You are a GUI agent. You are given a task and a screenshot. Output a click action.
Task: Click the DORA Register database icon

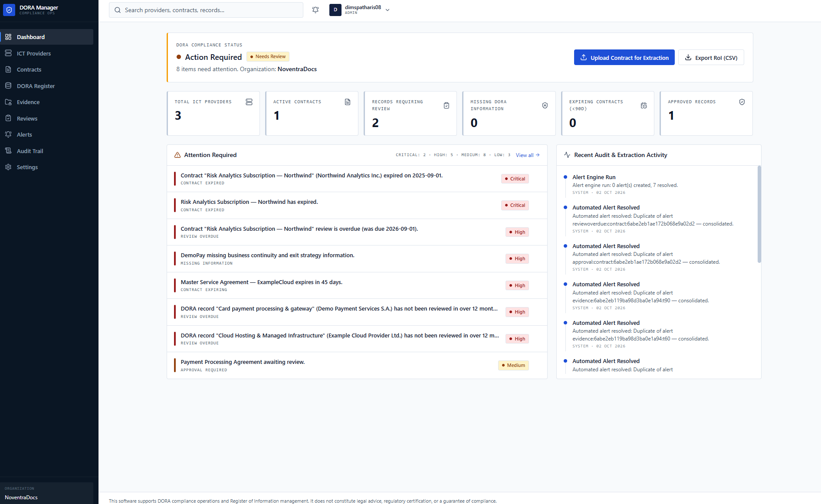8,86
